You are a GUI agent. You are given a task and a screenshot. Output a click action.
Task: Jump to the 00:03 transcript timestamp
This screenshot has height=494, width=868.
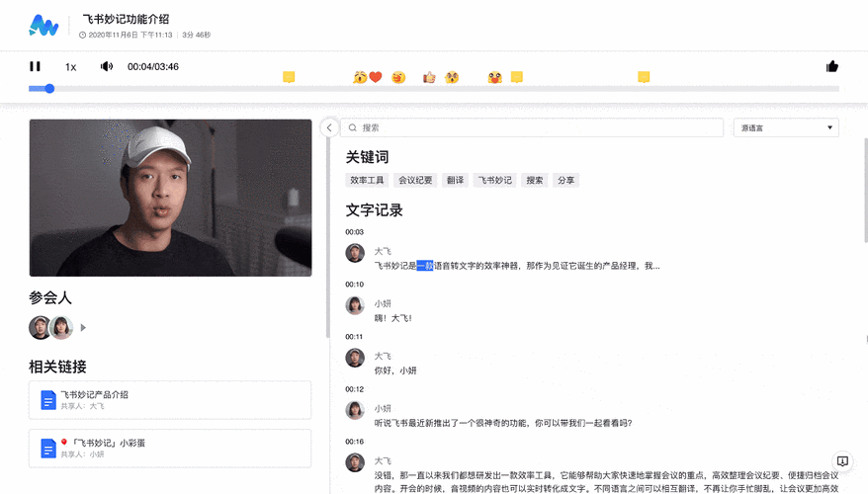point(354,232)
